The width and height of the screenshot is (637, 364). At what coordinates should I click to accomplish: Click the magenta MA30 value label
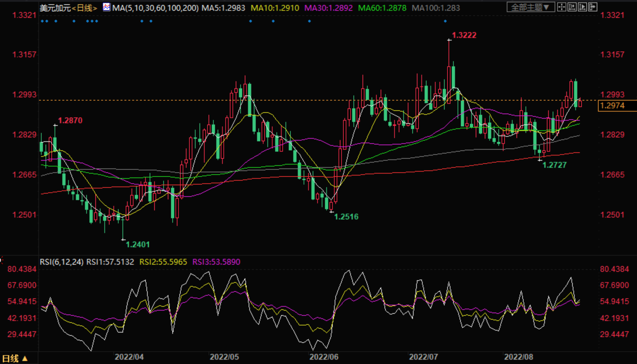tap(328, 8)
